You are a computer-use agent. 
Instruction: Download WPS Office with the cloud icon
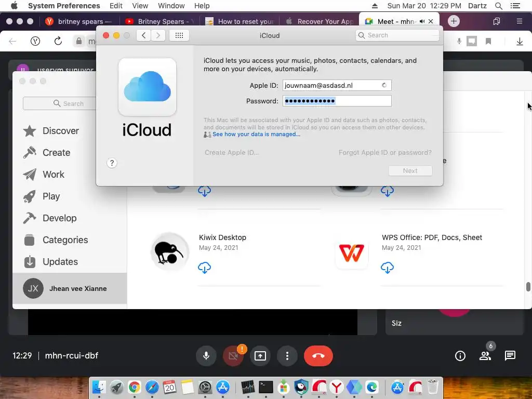pos(387,268)
